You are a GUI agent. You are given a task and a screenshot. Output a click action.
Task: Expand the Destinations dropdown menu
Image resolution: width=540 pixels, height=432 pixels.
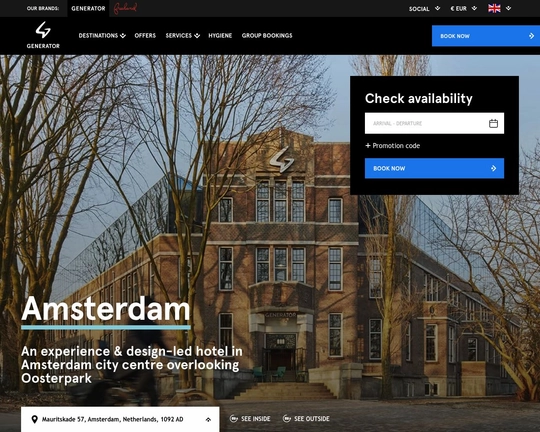tap(102, 35)
